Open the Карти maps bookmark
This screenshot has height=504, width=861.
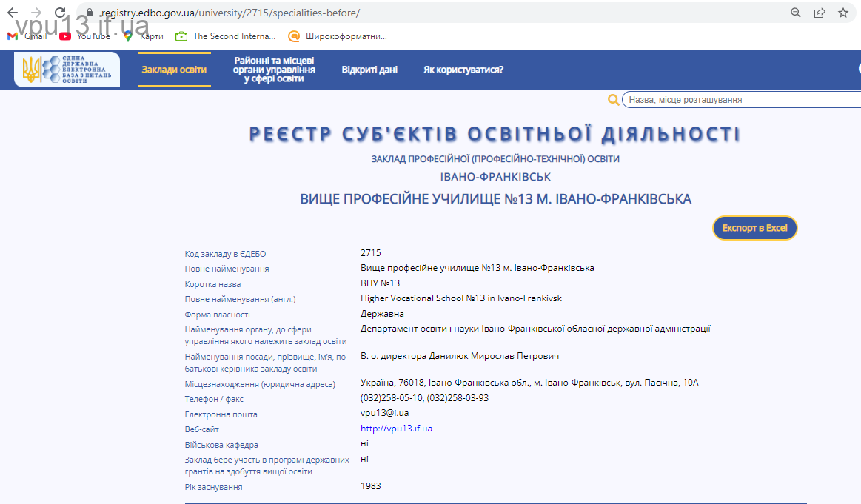coord(143,36)
